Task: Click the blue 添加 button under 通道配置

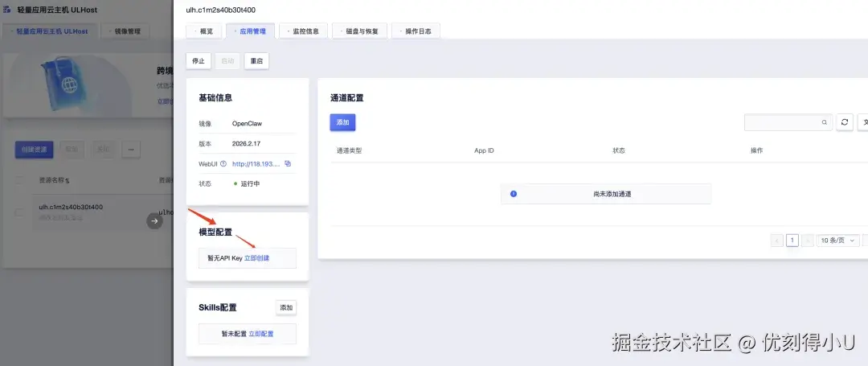Action: [342, 122]
